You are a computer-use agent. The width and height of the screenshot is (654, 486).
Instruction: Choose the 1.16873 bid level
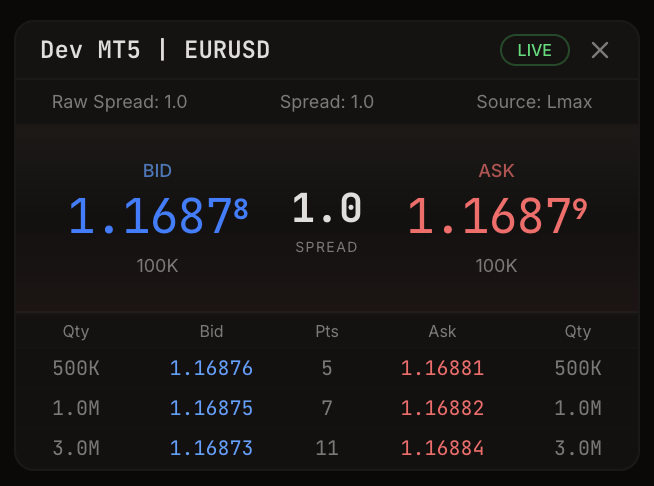click(x=211, y=448)
